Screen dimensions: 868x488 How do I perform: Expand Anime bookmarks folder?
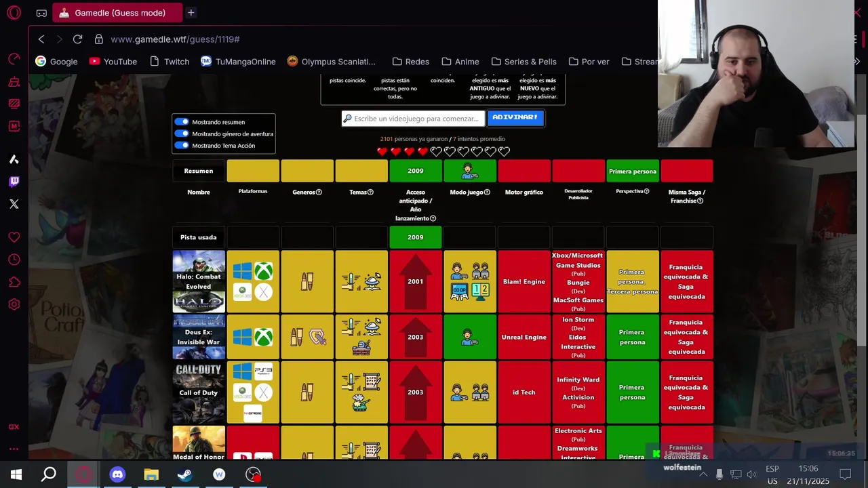click(x=460, y=62)
